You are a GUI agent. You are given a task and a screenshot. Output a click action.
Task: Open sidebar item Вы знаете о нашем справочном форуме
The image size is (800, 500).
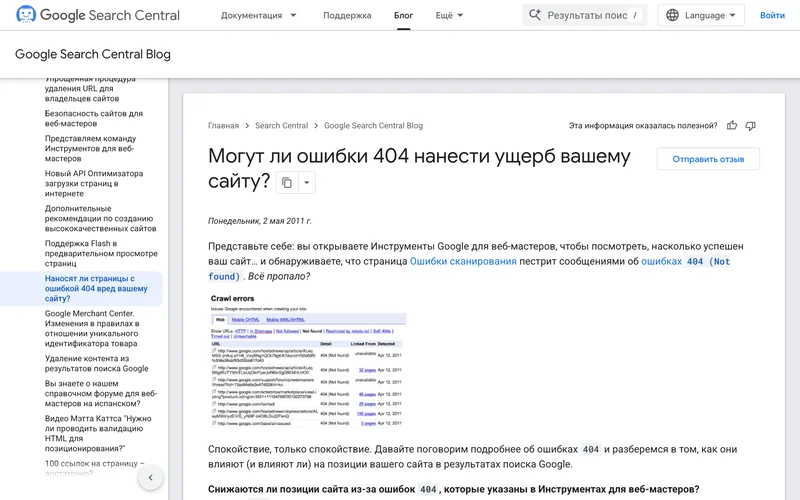(x=101, y=393)
